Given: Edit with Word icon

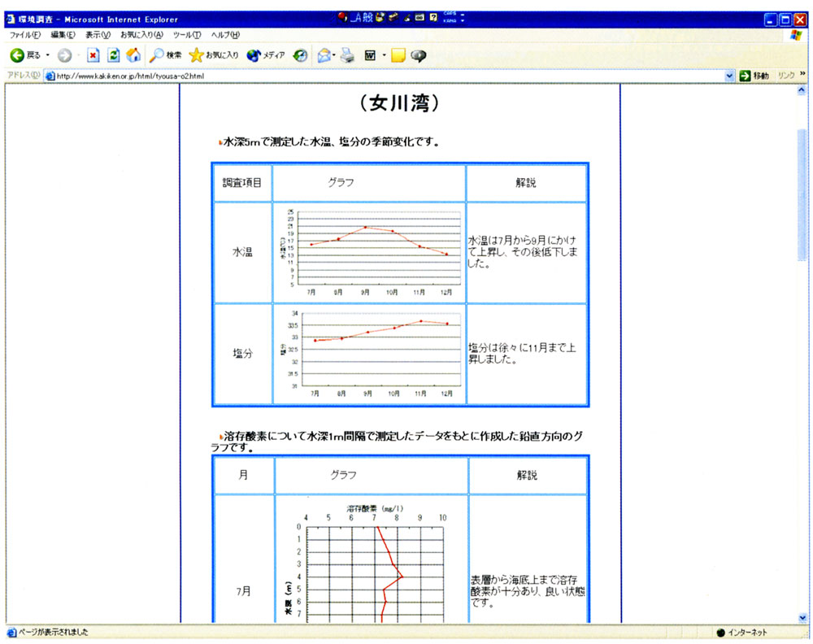Looking at the screenshot, I should pyautogui.click(x=370, y=55).
